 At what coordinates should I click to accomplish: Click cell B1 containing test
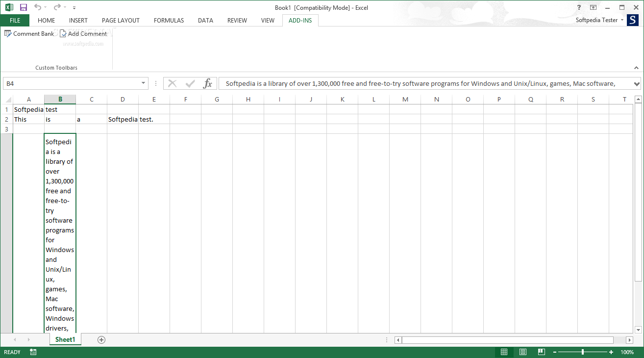(x=60, y=109)
